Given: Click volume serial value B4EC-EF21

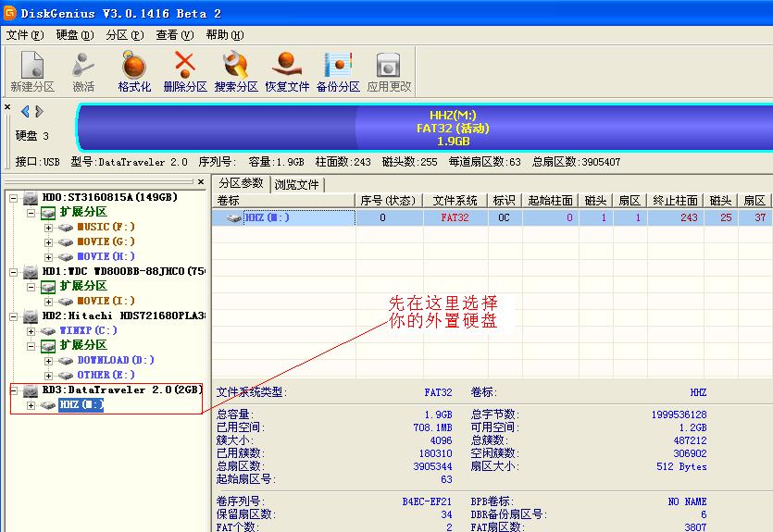Looking at the screenshot, I should (427, 501).
